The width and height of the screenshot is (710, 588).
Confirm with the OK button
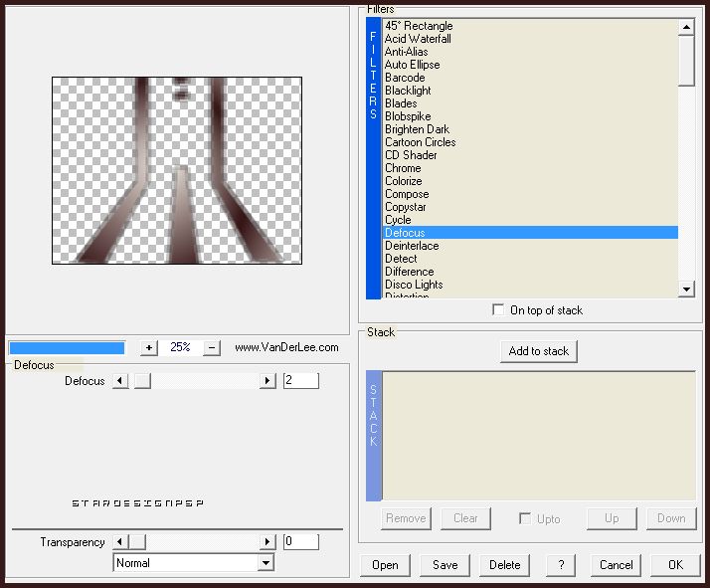click(x=675, y=565)
